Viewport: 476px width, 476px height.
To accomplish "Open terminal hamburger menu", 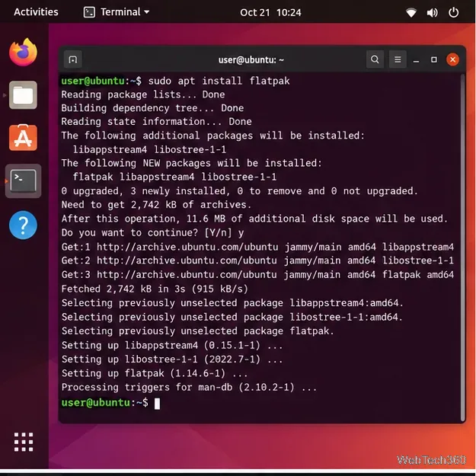I will (398, 59).
